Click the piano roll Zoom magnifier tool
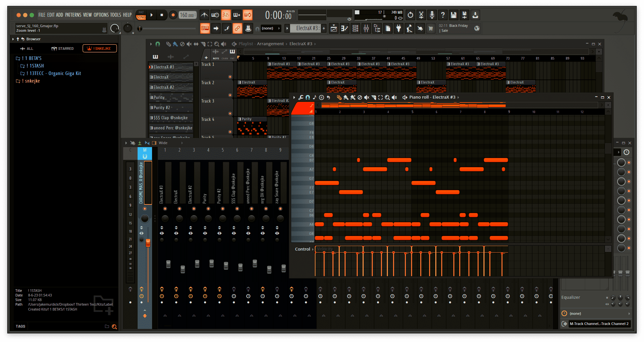The width and height of the screenshot is (644, 342). (387, 97)
